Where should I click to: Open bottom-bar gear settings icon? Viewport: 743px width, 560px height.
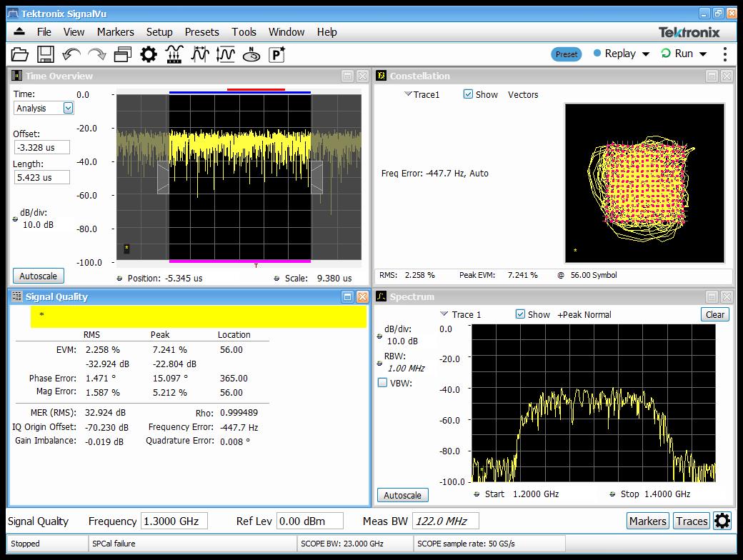pos(722,521)
